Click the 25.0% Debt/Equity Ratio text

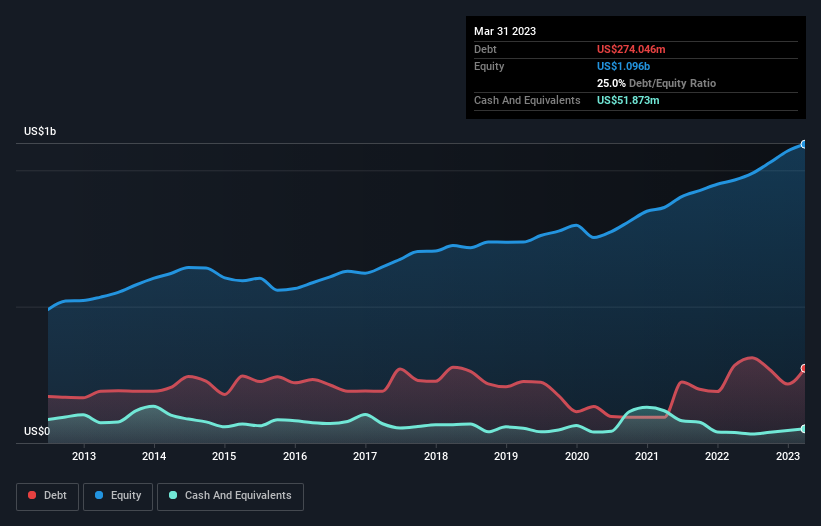(x=656, y=83)
